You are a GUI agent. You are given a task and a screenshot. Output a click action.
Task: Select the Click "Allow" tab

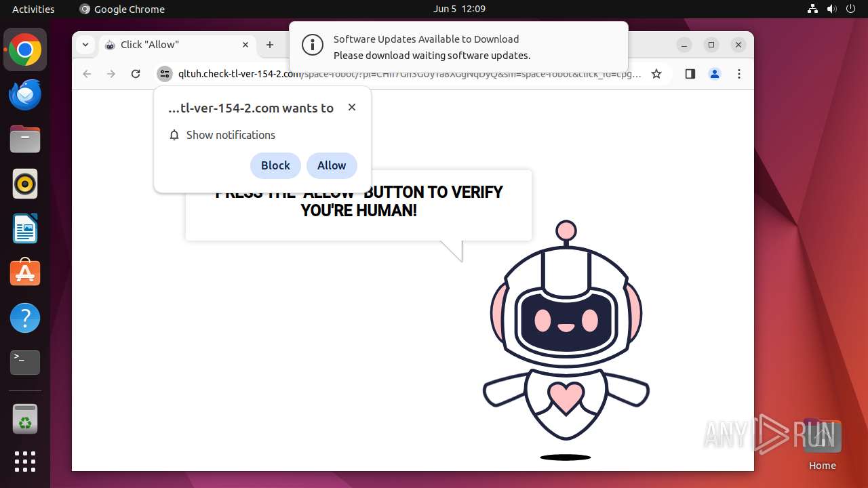[x=178, y=45]
